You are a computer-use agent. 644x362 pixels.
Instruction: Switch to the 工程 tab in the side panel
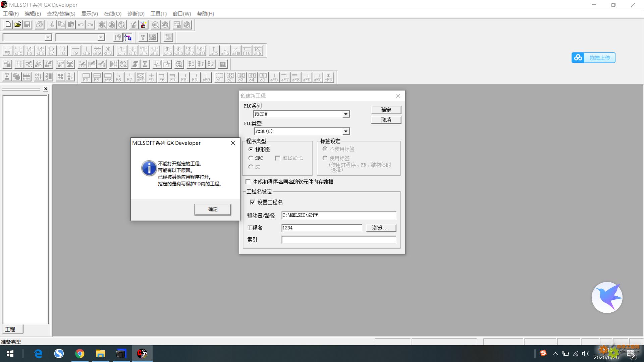pos(13,329)
